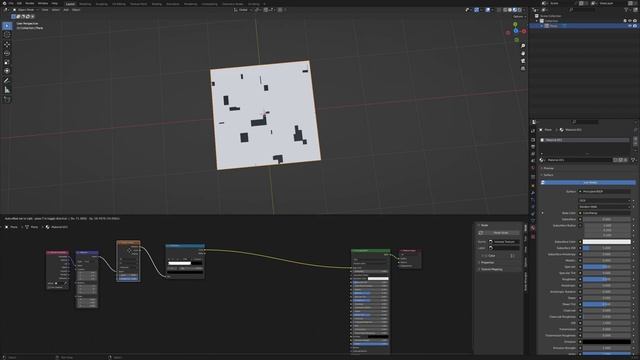
Task: Collapse the Surface panel
Action: [x=547, y=175]
